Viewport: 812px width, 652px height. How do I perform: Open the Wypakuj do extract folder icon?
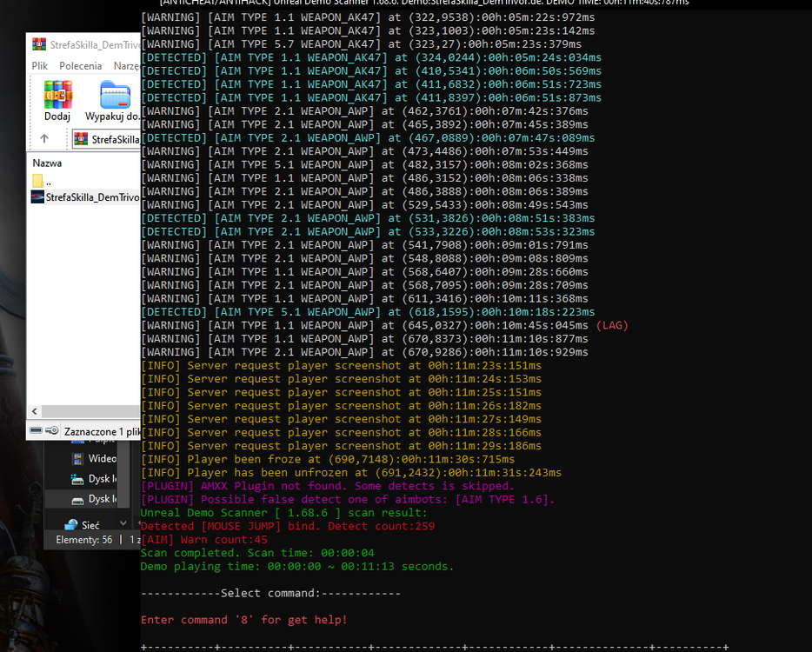115,94
